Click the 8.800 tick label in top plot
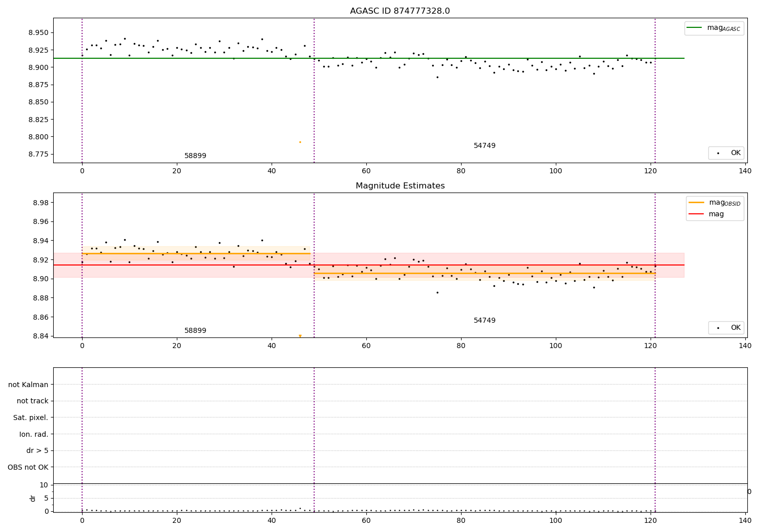760x532 pixels. pyautogui.click(x=38, y=137)
